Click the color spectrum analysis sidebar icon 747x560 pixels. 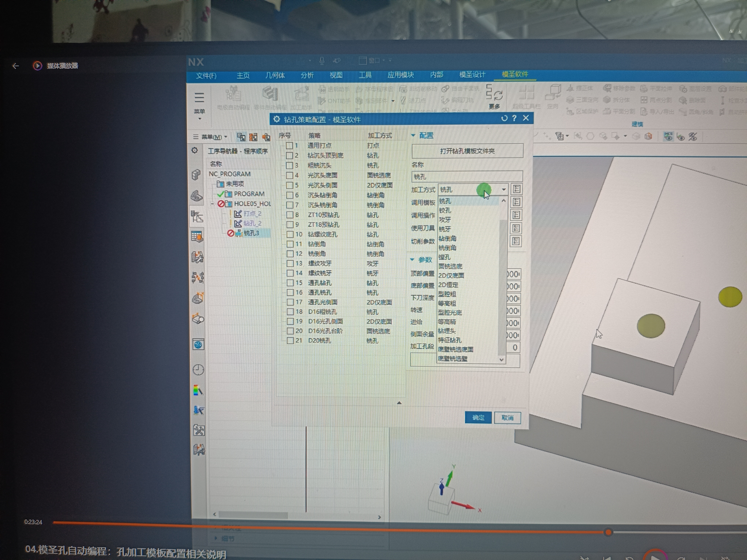point(198,390)
